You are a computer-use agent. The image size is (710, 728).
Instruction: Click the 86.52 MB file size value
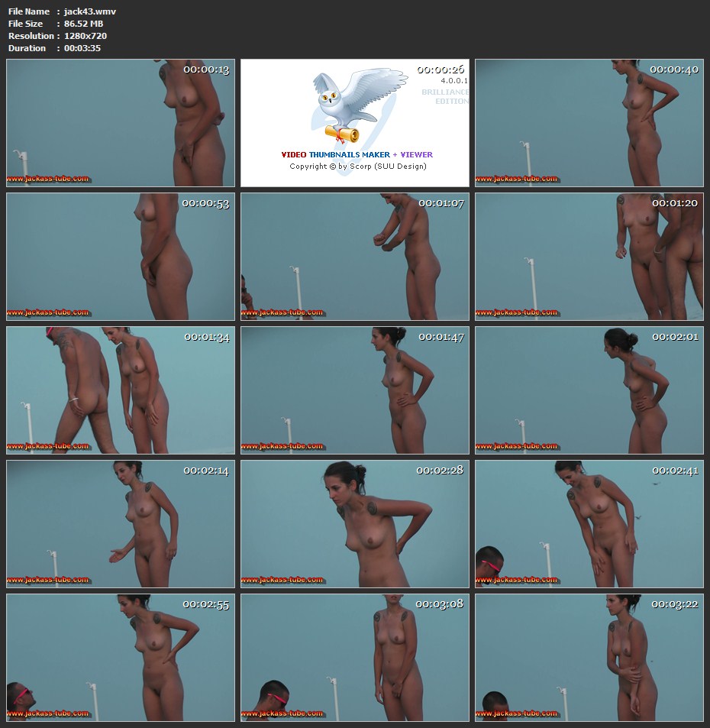[x=83, y=24]
